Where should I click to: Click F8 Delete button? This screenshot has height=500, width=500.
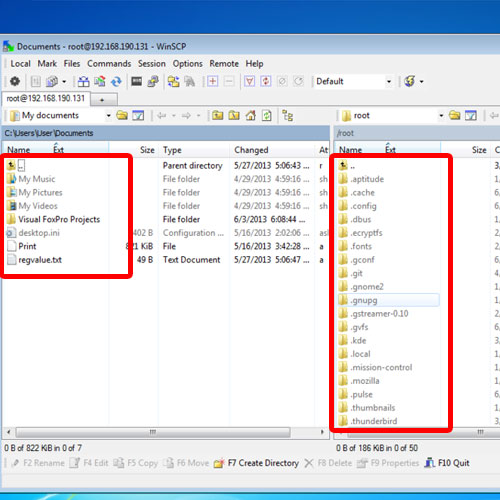(328, 463)
